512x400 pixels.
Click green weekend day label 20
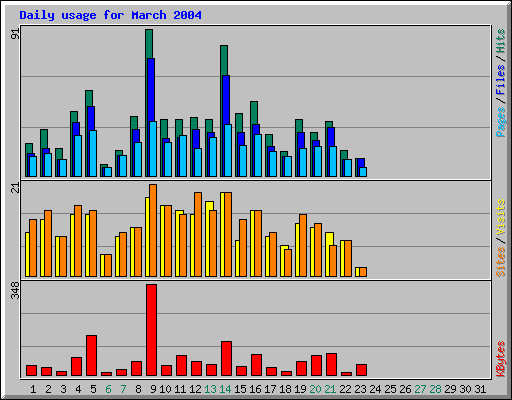[315, 389]
